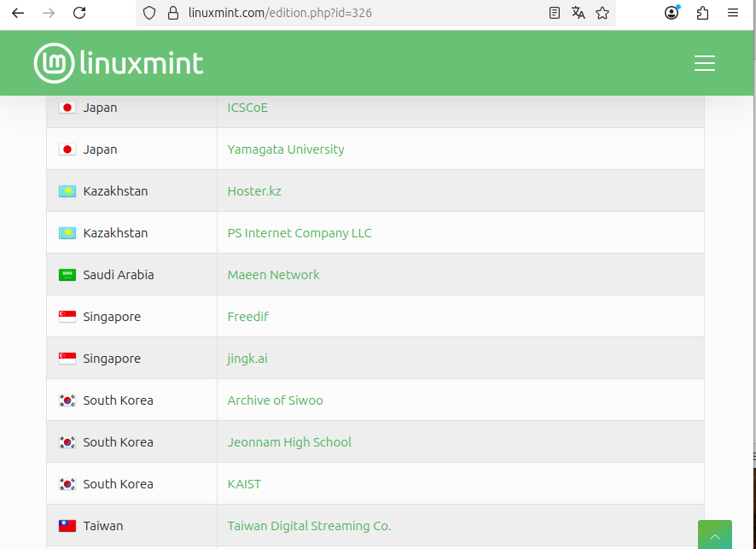Open the extensions puzzle icon
756x549 pixels.
[x=702, y=13]
